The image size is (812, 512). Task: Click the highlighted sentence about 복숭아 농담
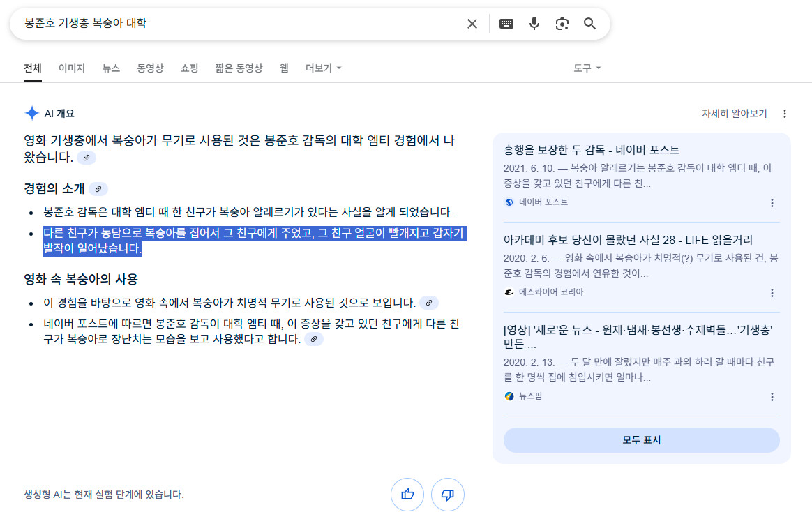(254, 241)
